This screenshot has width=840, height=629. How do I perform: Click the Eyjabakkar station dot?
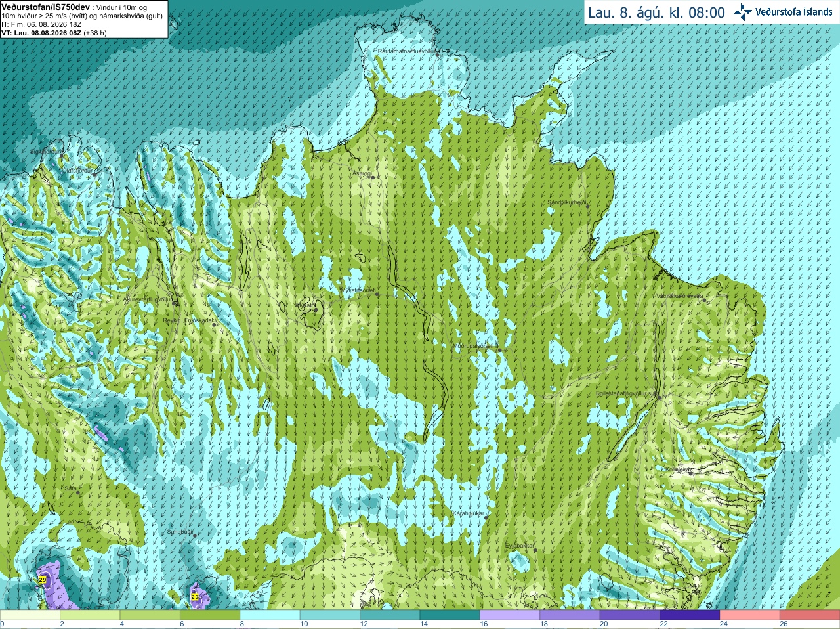(x=535, y=550)
